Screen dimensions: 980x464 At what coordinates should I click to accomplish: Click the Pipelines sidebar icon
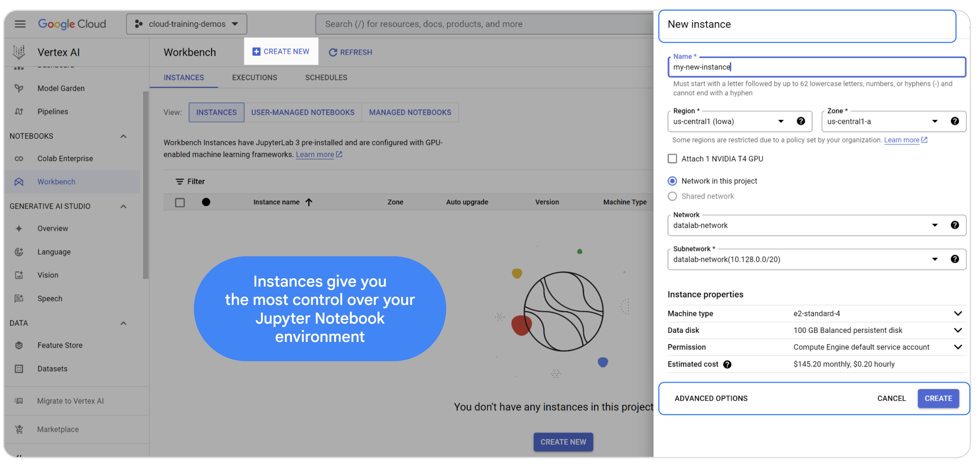point(19,111)
